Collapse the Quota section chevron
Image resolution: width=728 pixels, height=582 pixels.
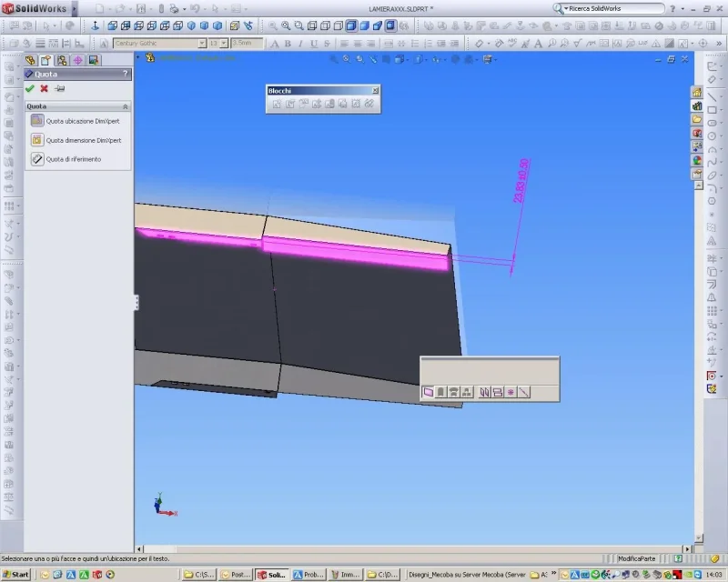click(125, 106)
